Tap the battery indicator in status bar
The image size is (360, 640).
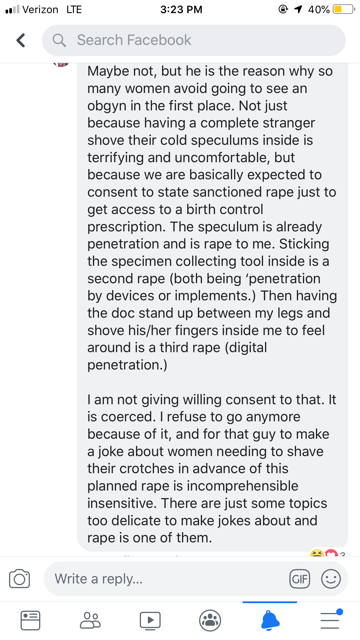click(x=344, y=9)
